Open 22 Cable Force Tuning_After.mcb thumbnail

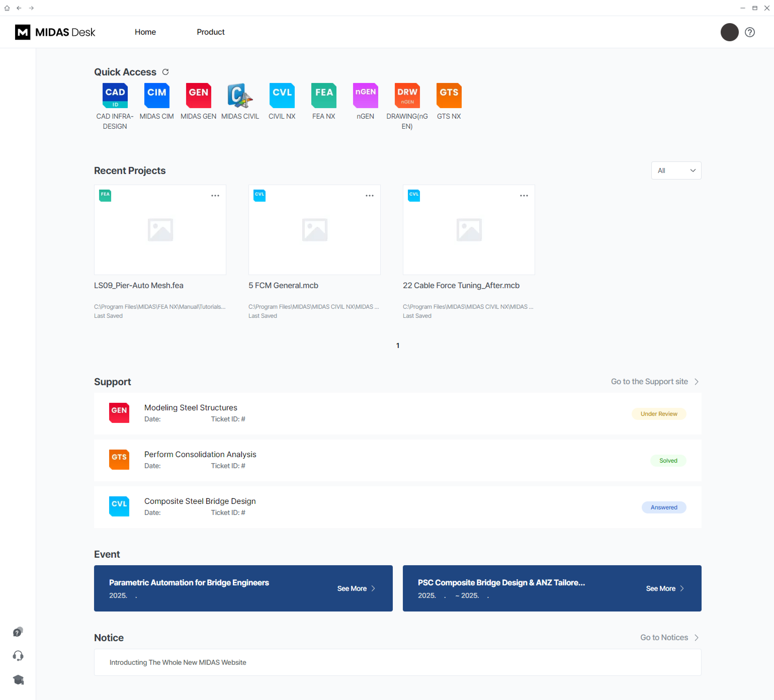(x=469, y=230)
